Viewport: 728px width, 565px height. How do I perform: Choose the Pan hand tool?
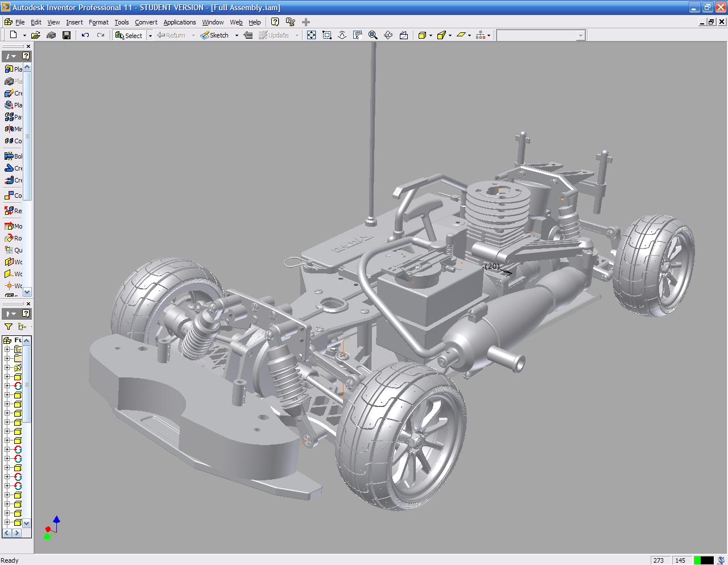coord(358,35)
